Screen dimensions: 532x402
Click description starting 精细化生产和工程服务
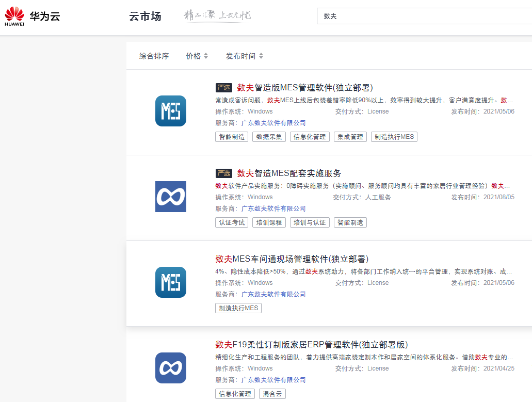(x=364, y=357)
